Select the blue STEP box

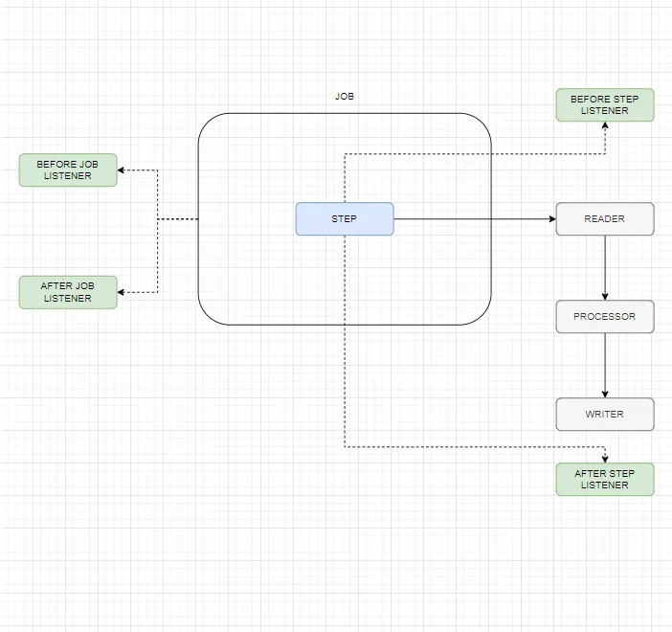coord(344,219)
